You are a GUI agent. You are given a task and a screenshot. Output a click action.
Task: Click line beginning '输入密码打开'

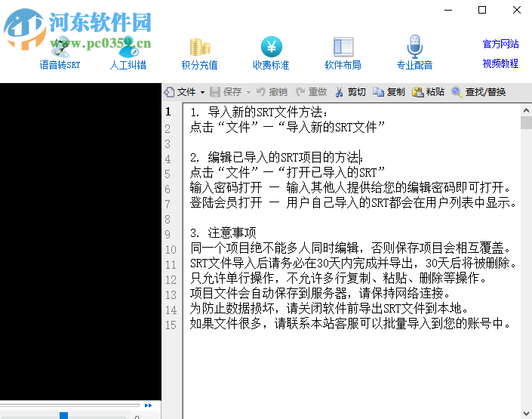(351, 187)
